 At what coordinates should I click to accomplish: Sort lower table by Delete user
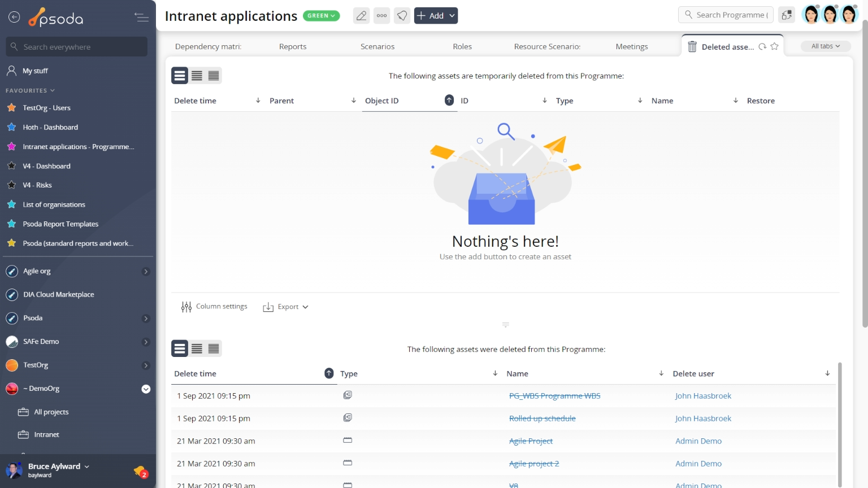pos(827,373)
